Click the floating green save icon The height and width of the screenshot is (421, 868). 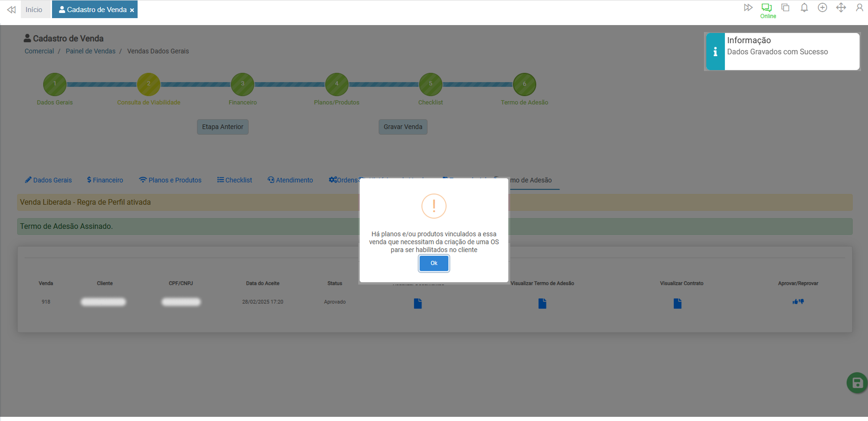(857, 383)
